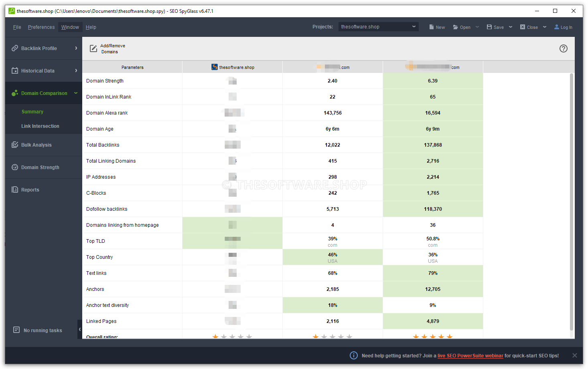
Task: Open the Backlink Profile section
Action: pos(43,48)
